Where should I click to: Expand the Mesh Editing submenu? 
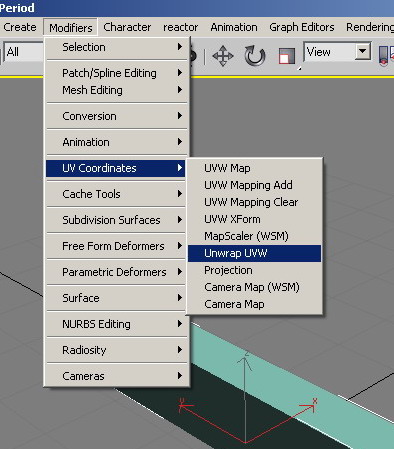(116, 90)
